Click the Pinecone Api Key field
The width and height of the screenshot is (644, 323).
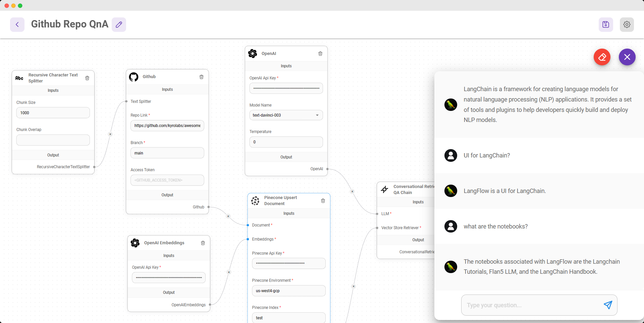(289, 263)
